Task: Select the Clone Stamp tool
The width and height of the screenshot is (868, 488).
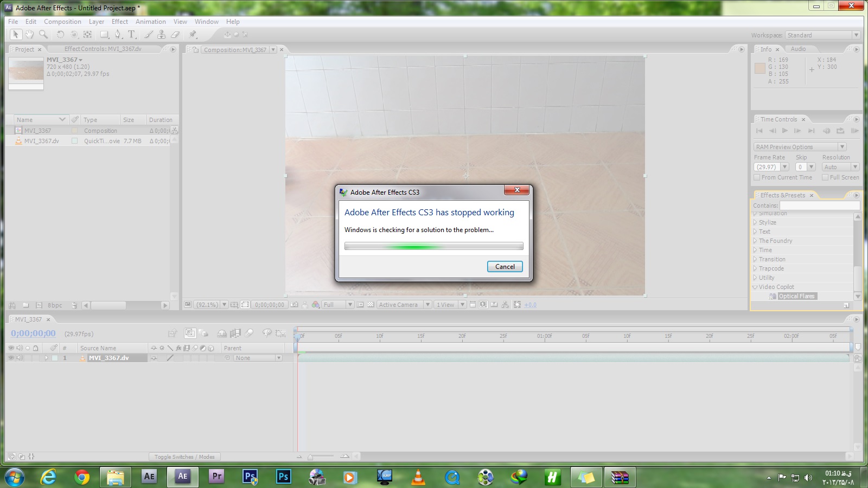Action: click(161, 34)
